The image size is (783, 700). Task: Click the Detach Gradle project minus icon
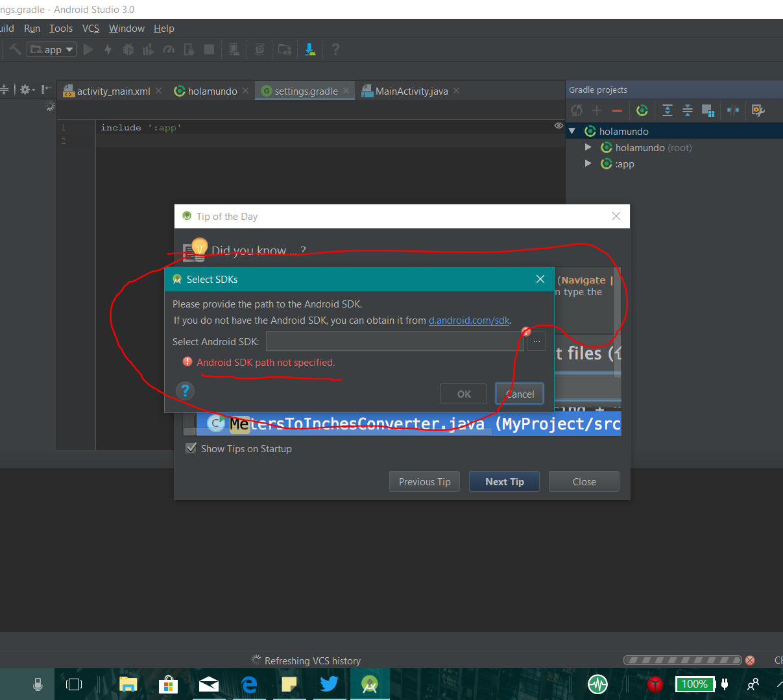617,110
